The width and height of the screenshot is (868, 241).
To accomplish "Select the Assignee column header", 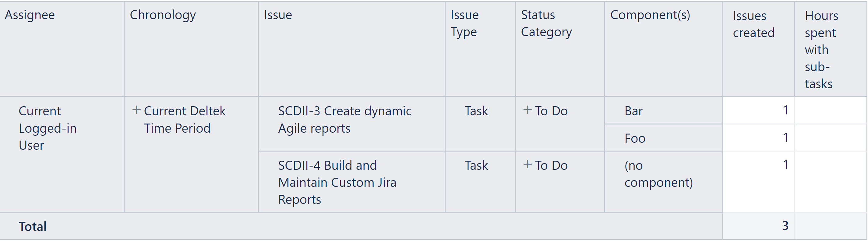I will (x=30, y=15).
